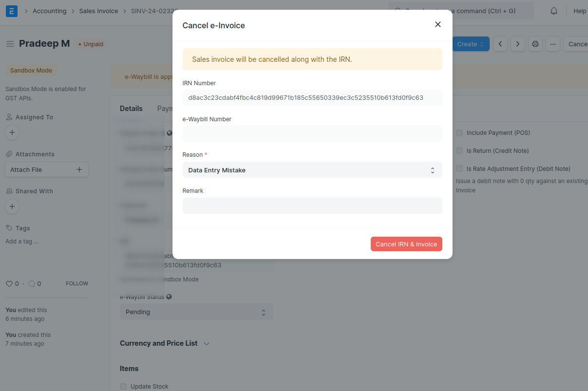Close the Cancel e-Invoice dialog
588x391 pixels.
coord(437,24)
